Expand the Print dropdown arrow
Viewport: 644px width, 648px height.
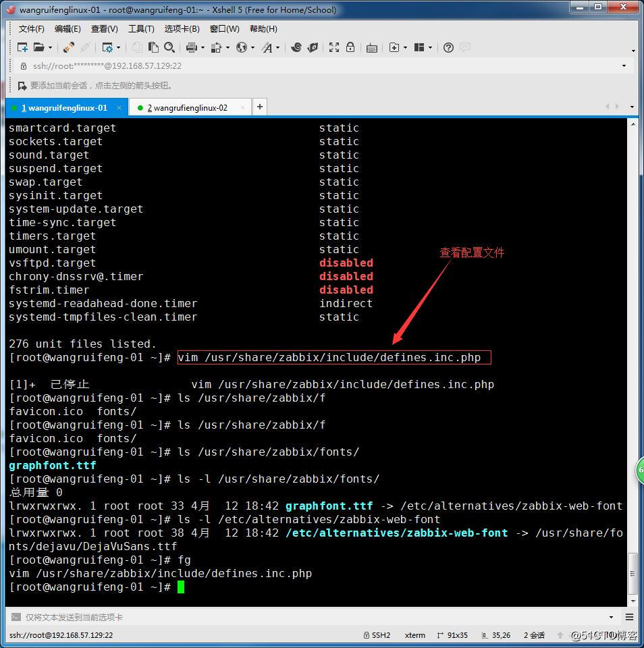tap(203, 48)
